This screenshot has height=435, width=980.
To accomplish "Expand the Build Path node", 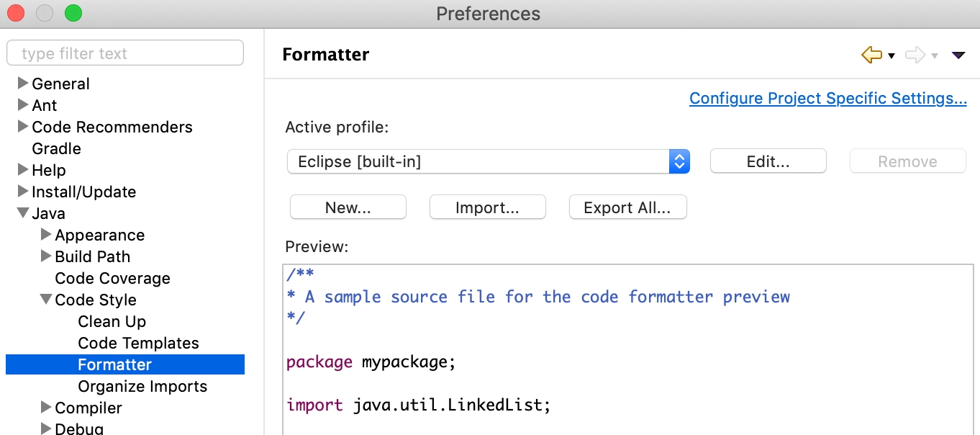I will tap(46, 256).
